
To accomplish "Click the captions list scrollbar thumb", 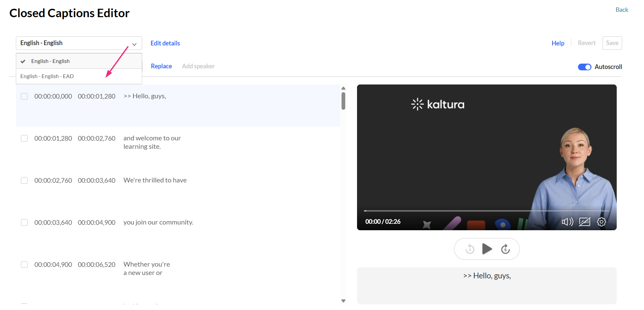I will (x=343, y=101).
